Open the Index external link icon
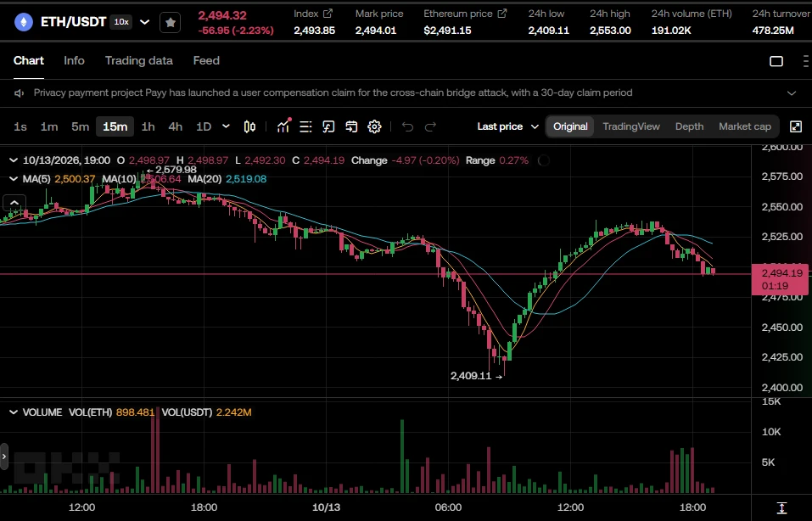Screen dimensions: 812x521 [x=328, y=14]
